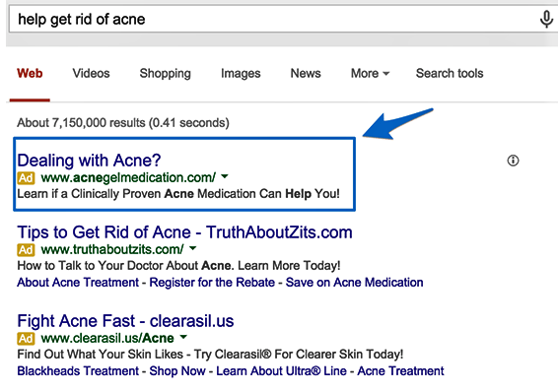Image resolution: width=558 pixels, height=392 pixels.
Task: Open the 'Dealing with Acne?' ad link
Action: tap(89, 161)
